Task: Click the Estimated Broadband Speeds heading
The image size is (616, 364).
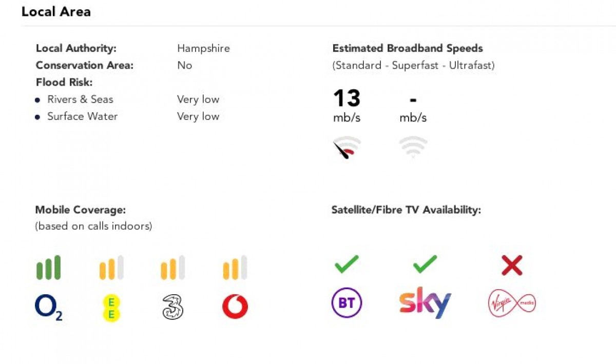Action: (408, 49)
